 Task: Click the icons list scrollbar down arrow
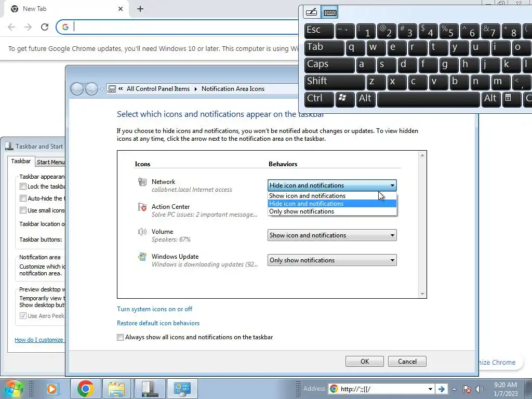click(x=422, y=294)
